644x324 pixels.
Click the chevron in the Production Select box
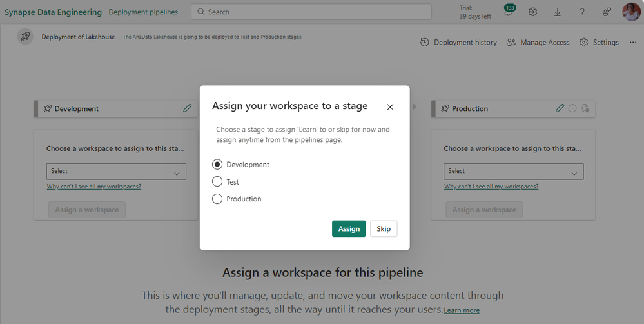click(x=574, y=174)
